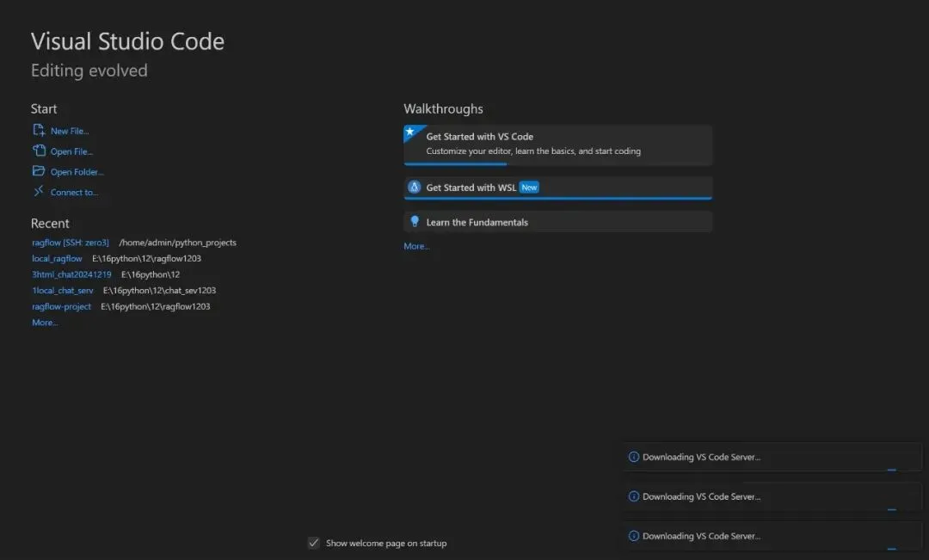The image size is (929, 560).
Task: Click info icon on top Downloading VS Code Server notification
Action: (633, 457)
